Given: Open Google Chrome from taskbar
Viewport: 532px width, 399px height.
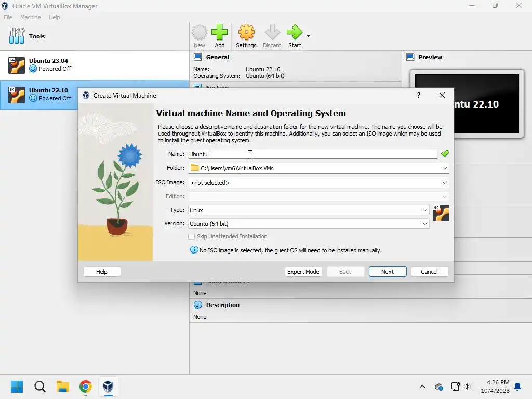Looking at the screenshot, I should (x=86, y=387).
